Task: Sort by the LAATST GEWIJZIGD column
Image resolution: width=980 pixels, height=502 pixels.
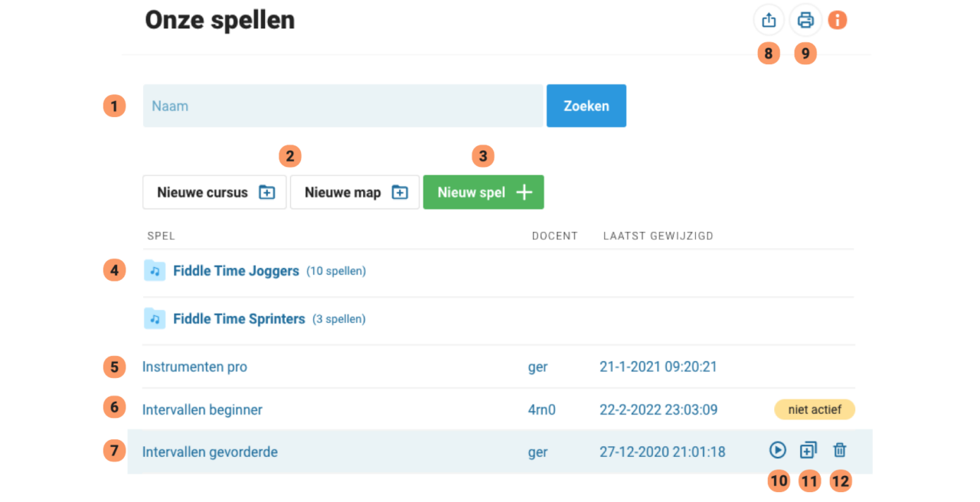Action: pyautogui.click(x=658, y=236)
